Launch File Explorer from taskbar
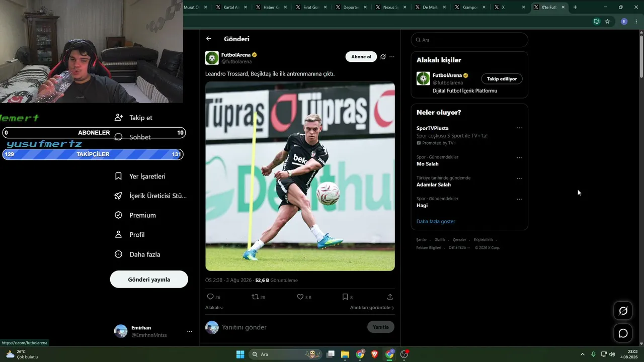The height and width of the screenshot is (362, 644). click(345, 354)
